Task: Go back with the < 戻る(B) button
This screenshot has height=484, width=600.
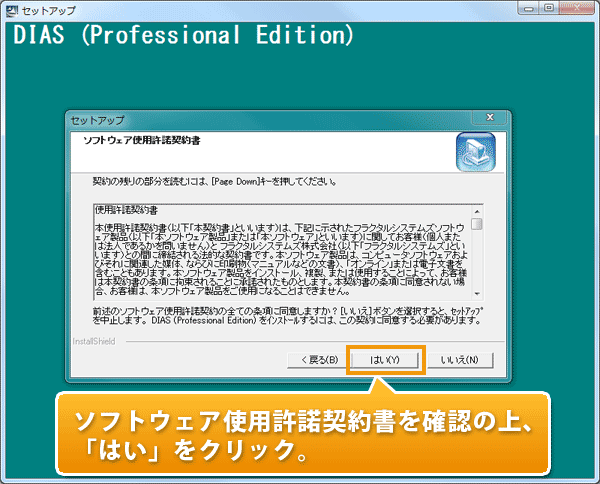Action: point(312,359)
